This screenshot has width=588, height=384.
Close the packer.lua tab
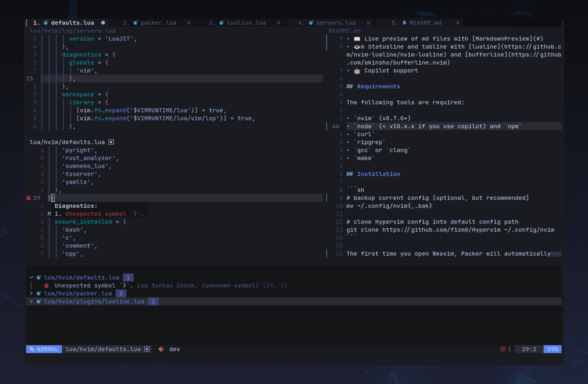click(x=189, y=23)
